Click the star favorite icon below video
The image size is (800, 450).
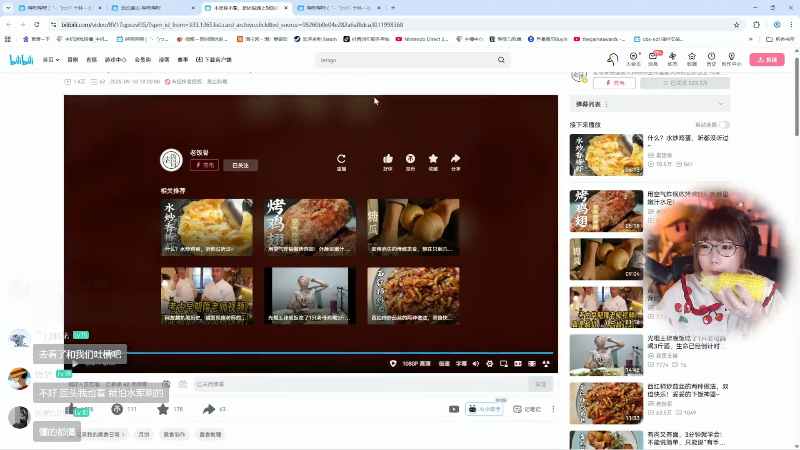pyautogui.click(x=163, y=409)
